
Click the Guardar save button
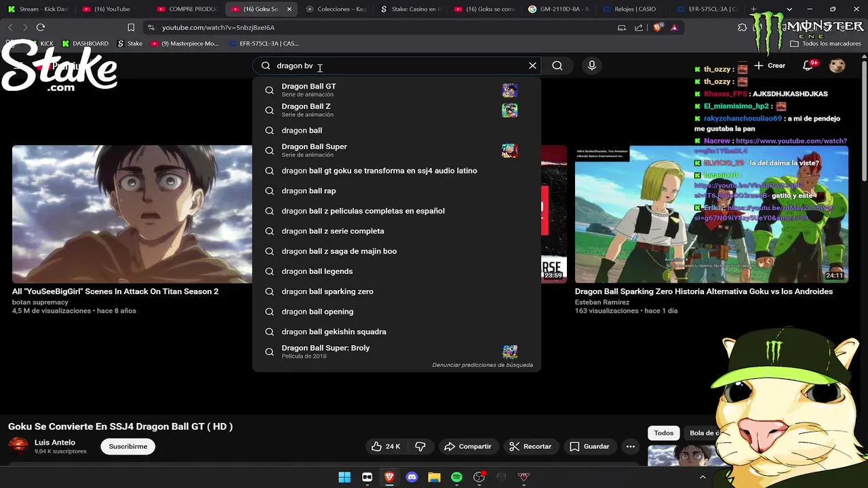point(589,447)
